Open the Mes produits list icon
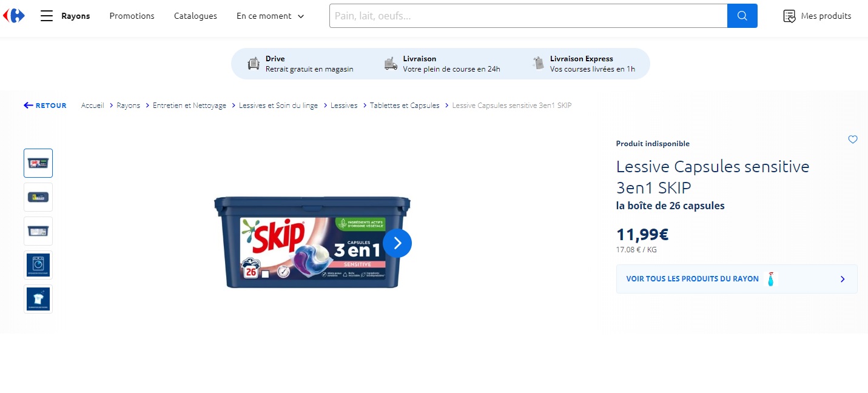The image size is (868, 393). (x=789, y=16)
